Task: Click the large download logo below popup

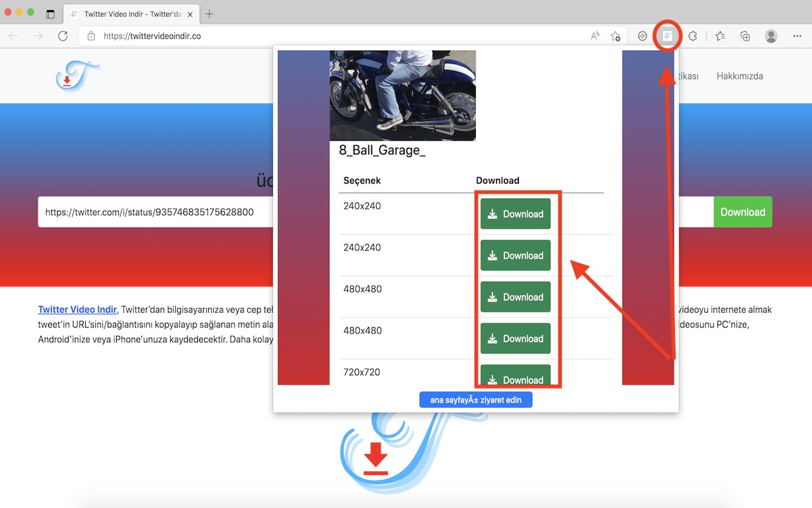Action: click(x=414, y=454)
